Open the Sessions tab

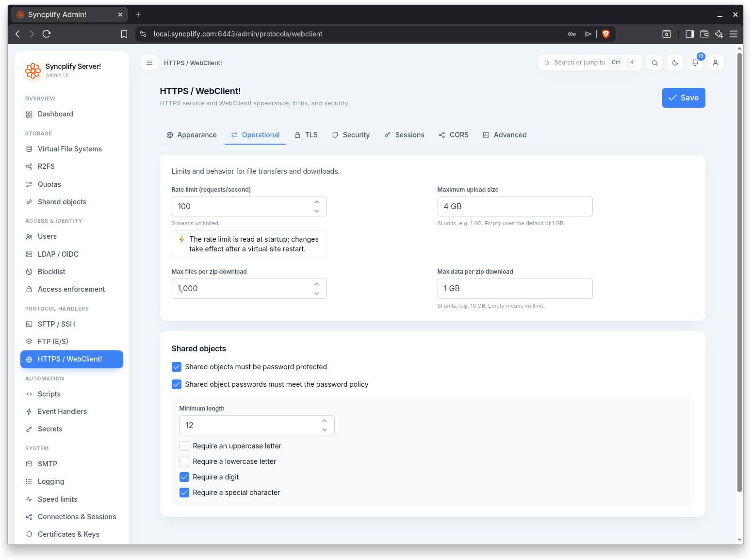click(404, 135)
